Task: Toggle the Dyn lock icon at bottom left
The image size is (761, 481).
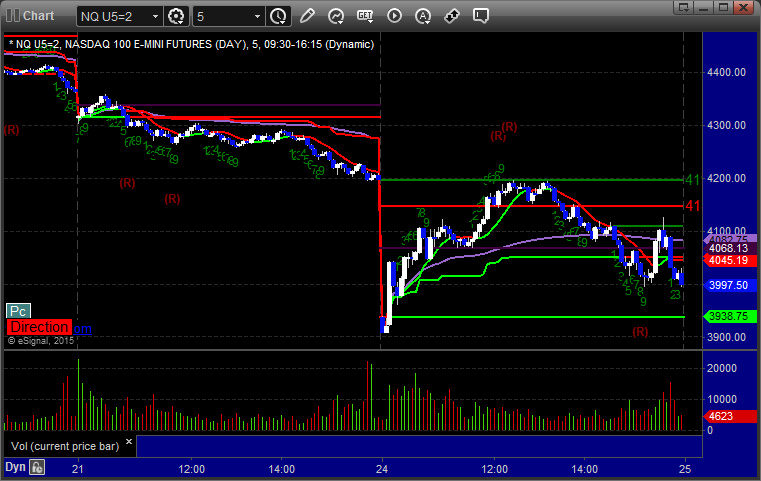Action: [37, 467]
